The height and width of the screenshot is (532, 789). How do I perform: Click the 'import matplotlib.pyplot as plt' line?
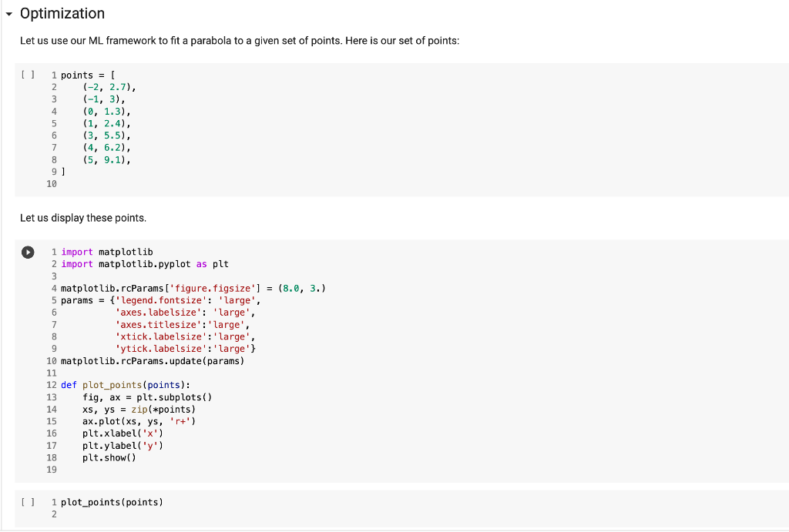(145, 264)
